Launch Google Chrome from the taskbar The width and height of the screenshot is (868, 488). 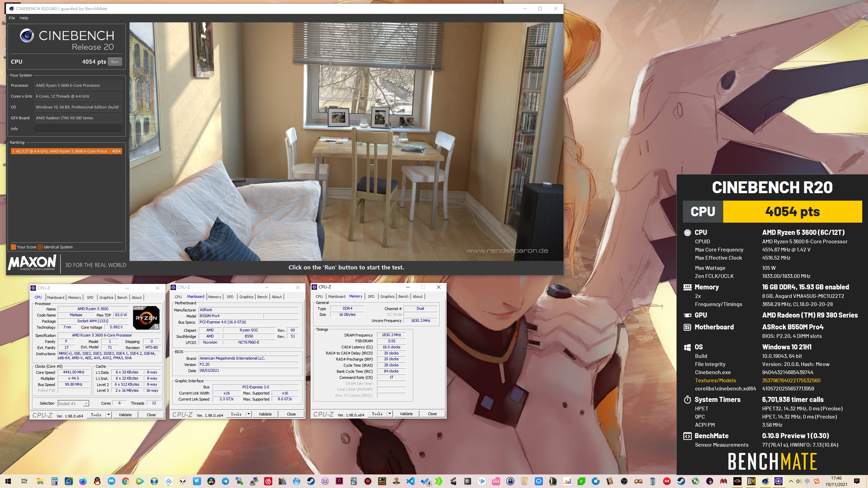(125, 481)
